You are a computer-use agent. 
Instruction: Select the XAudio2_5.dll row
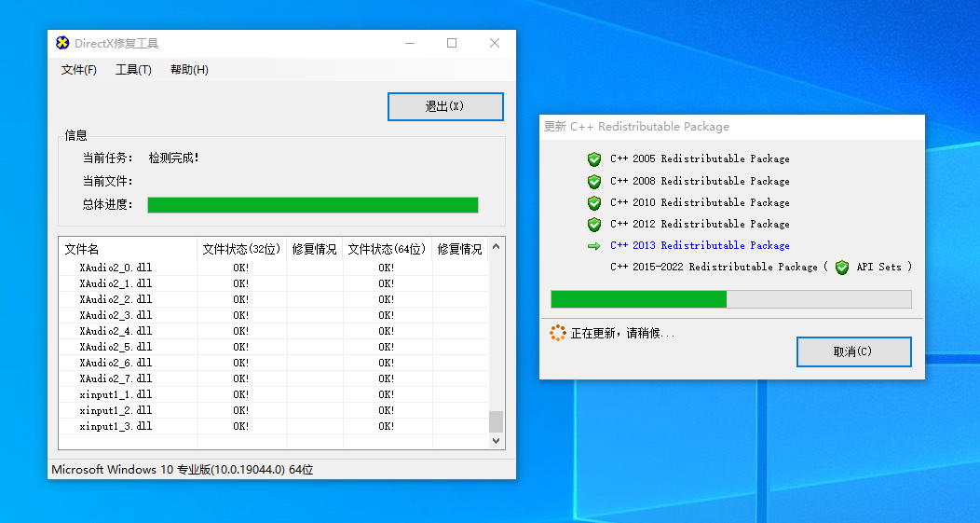274,347
